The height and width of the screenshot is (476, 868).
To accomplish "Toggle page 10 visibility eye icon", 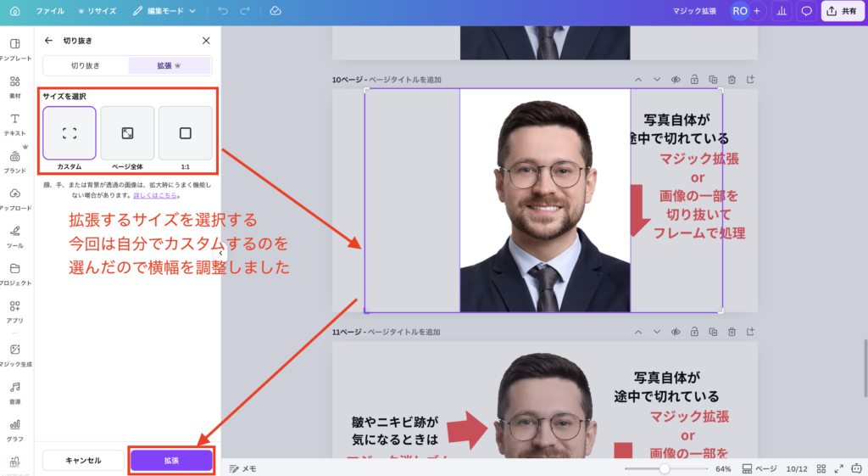I will pyautogui.click(x=676, y=80).
